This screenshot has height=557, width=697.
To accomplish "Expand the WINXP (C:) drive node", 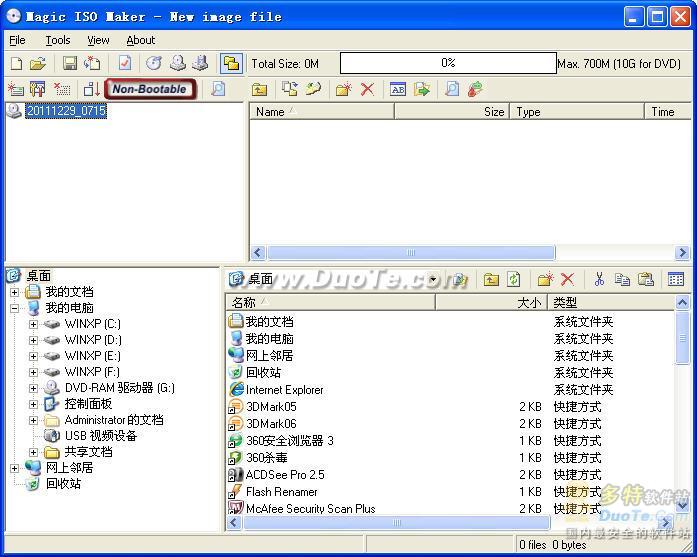I will pyautogui.click(x=33, y=324).
